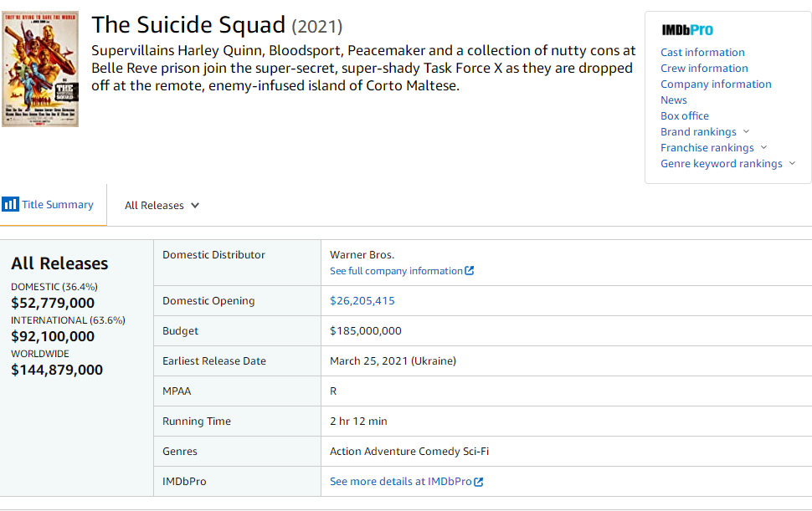Viewport: 812px width, 511px height.
Task: View the Box office link
Action: [x=685, y=116]
